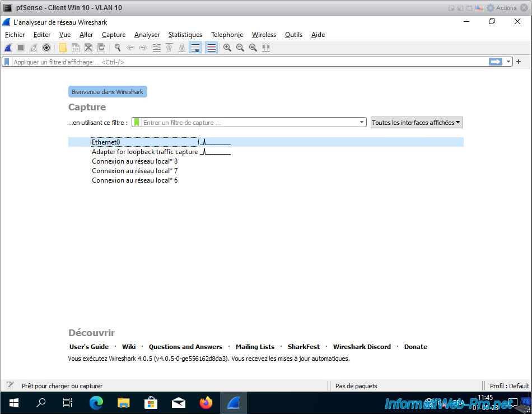Reload the capture file from the toolbar
This screenshot has height=414, width=532.
pyautogui.click(x=101, y=48)
